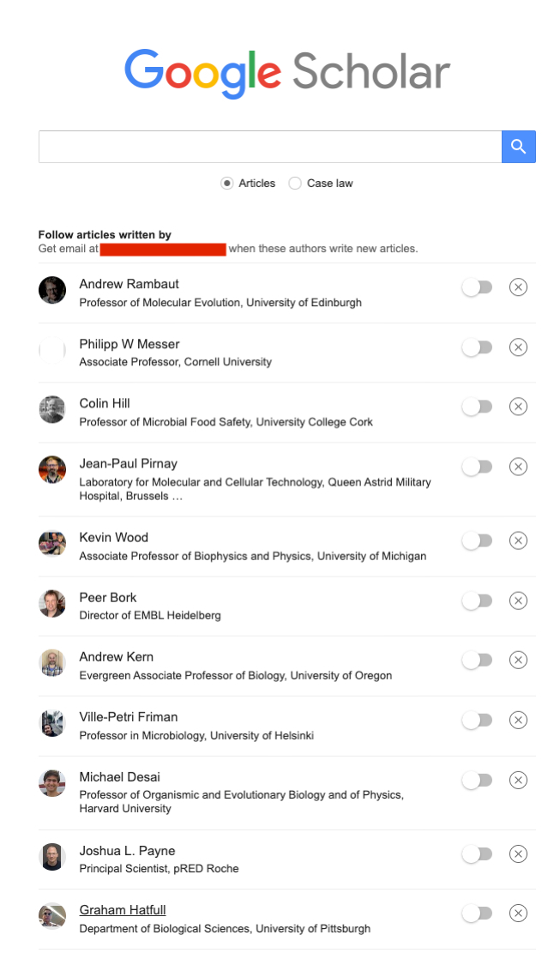The height and width of the screenshot is (959, 560).
Task: Remove Philipp W Messer with X icon
Action: click(518, 347)
